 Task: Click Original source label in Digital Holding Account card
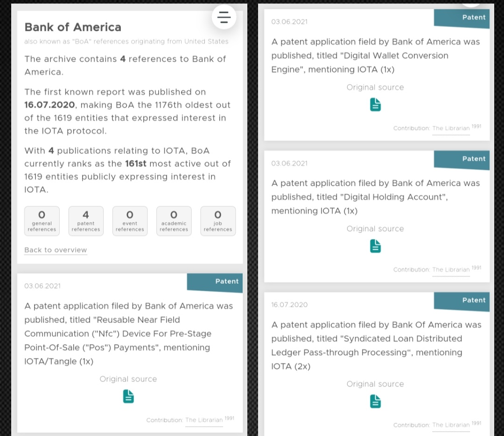click(x=375, y=229)
